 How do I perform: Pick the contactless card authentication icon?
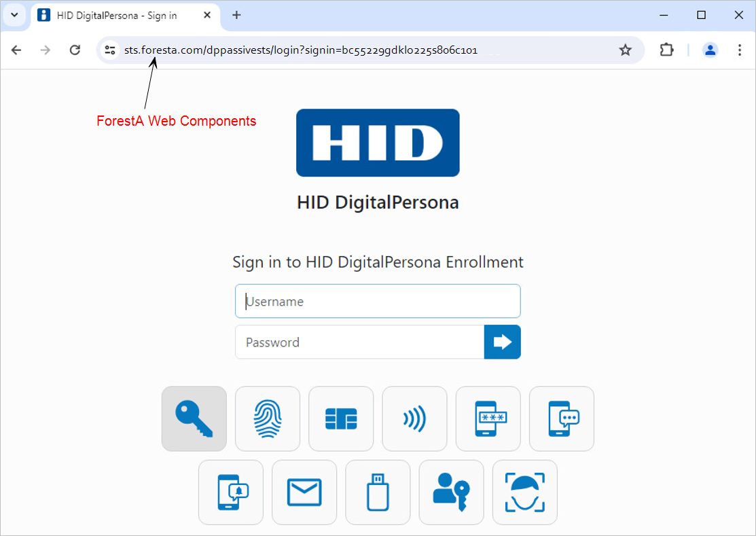(x=414, y=418)
